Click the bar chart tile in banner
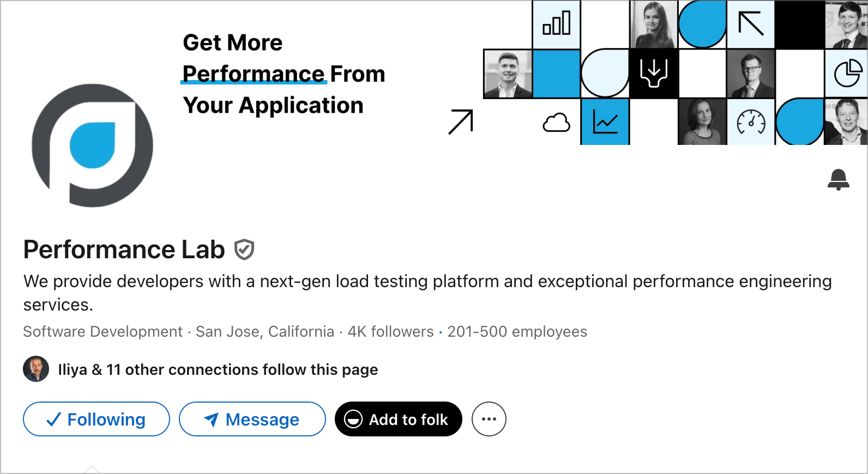This screenshot has width=868, height=474. (557, 23)
